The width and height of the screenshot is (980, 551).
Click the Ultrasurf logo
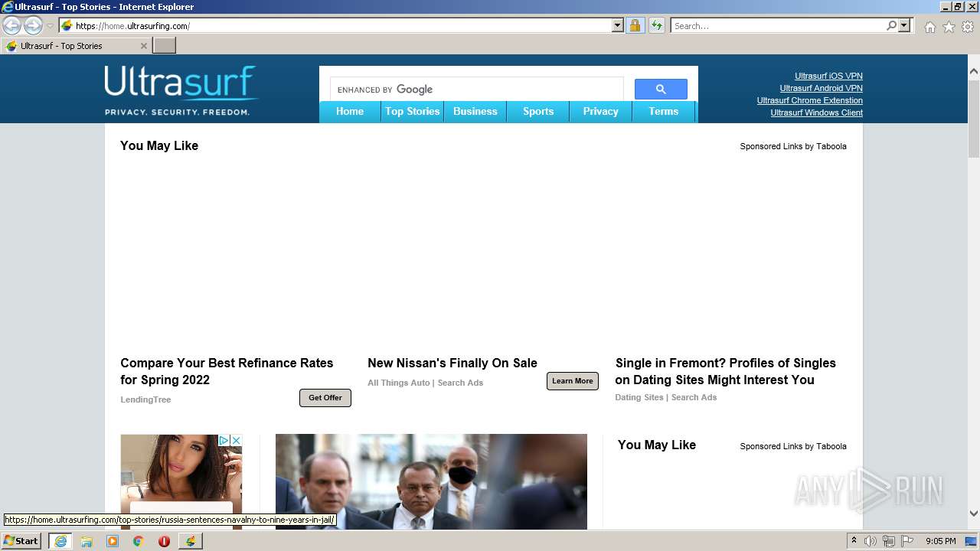(x=181, y=90)
